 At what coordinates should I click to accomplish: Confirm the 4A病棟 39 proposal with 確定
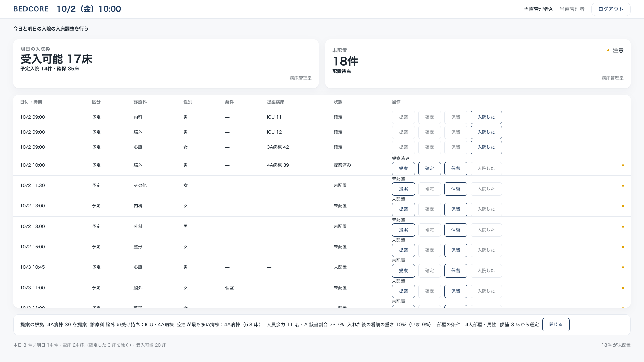point(429,169)
